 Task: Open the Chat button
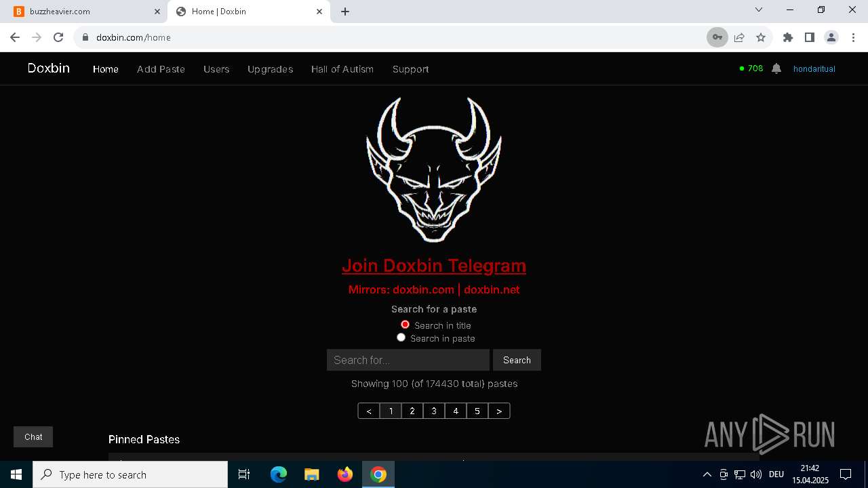coord(33,437)
